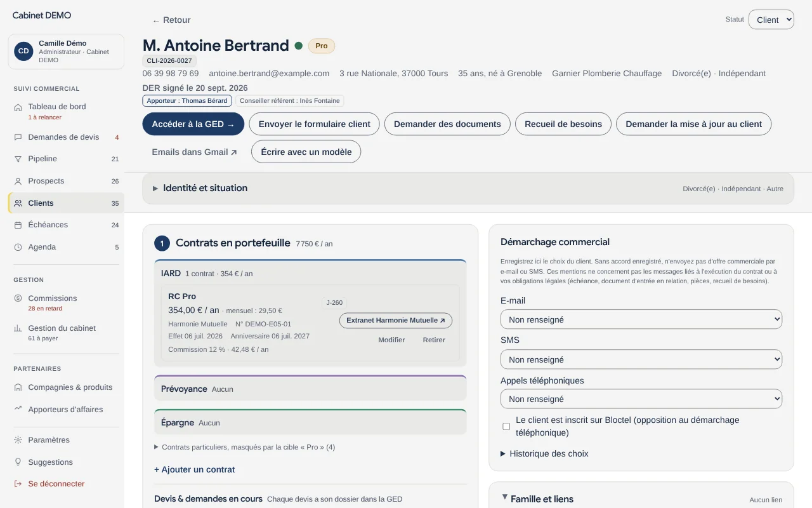Viewport: 812px width, 508px height.
Task: Click Demander des documents button
Action: 448,124
